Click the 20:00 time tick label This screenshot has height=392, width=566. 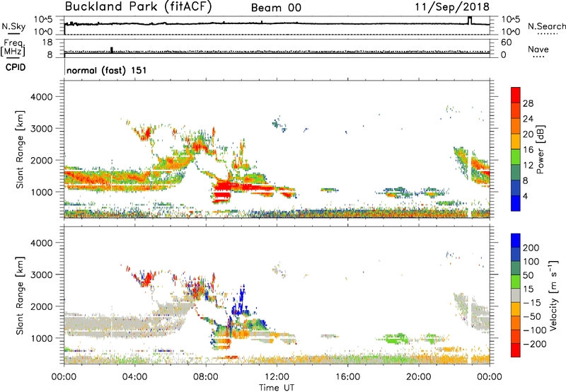click(419, 377)
